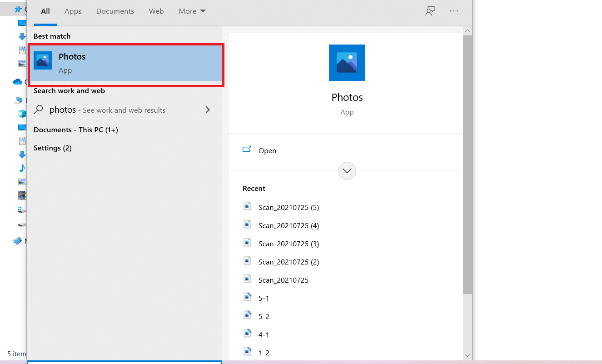Click the feedback icon in search header
Image resolution: width=602 pixels, height=364 pixels.
(430, 11)
